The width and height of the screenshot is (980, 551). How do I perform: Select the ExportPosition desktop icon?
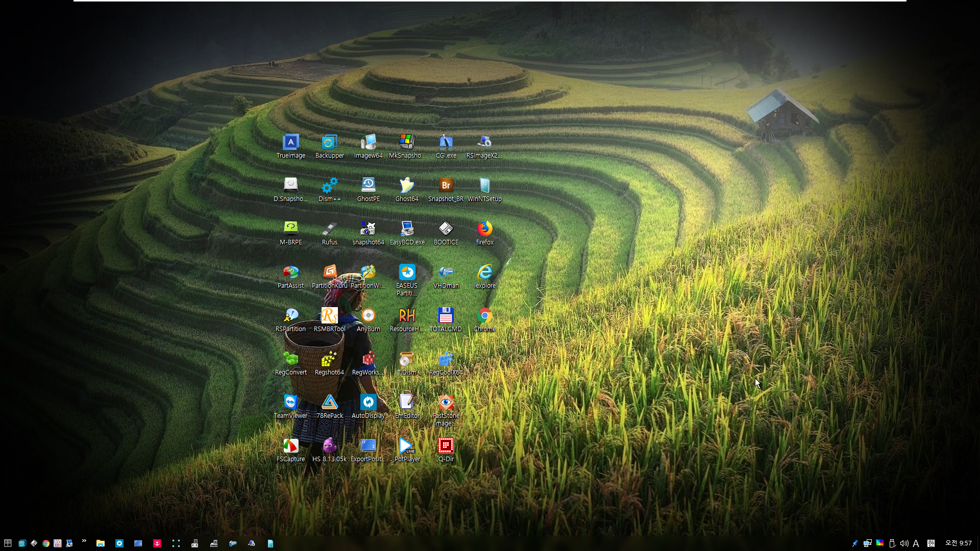coord(368,450)
